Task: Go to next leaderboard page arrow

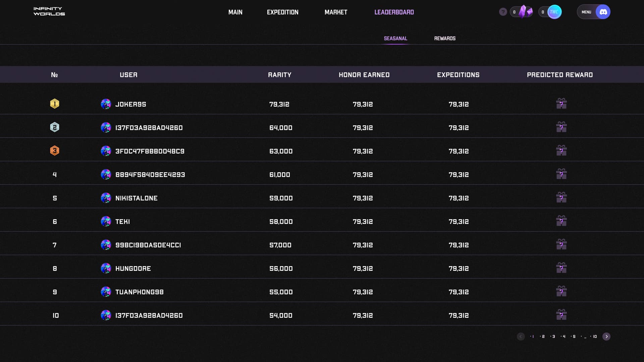Action: [x=606, y=337]
